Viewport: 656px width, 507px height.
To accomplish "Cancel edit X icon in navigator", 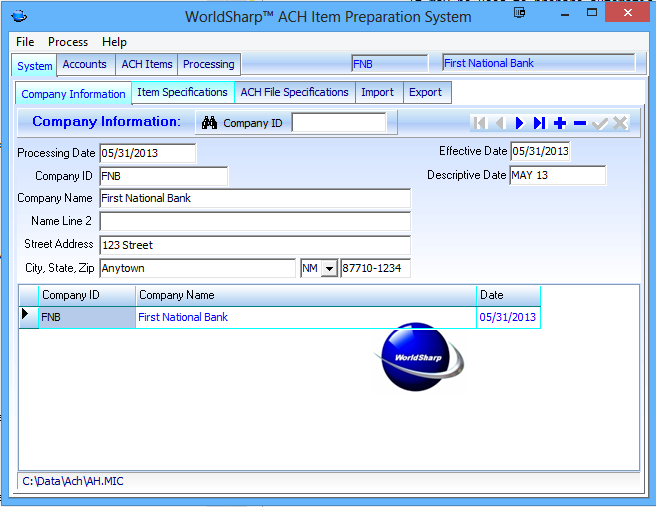I will (x=620, y=123).
